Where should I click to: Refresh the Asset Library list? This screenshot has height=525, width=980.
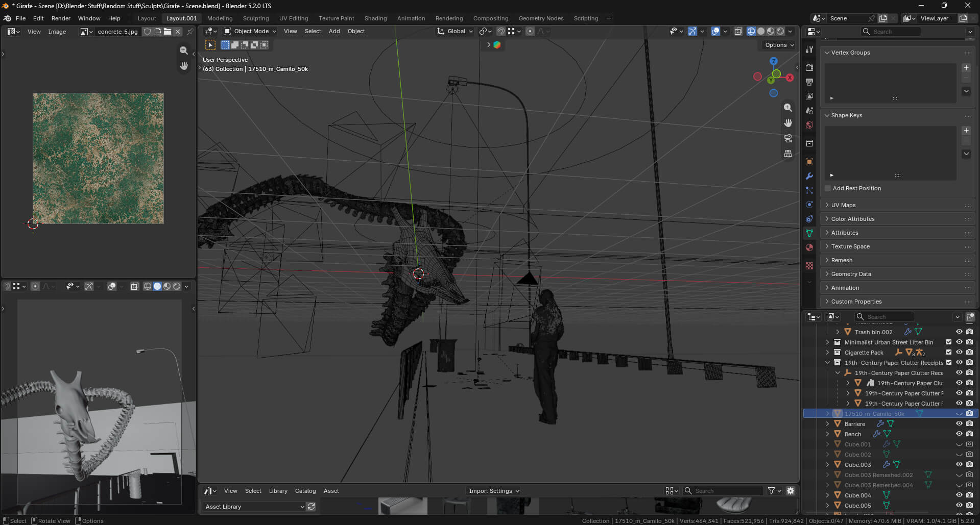(311, 507)
